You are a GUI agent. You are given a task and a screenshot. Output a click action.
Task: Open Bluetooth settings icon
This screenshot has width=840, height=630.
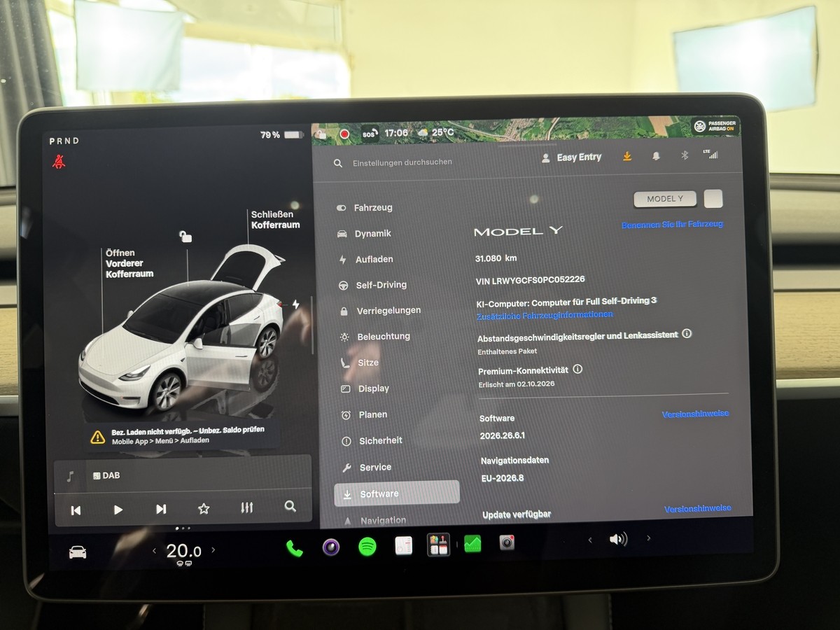point(685,155)
